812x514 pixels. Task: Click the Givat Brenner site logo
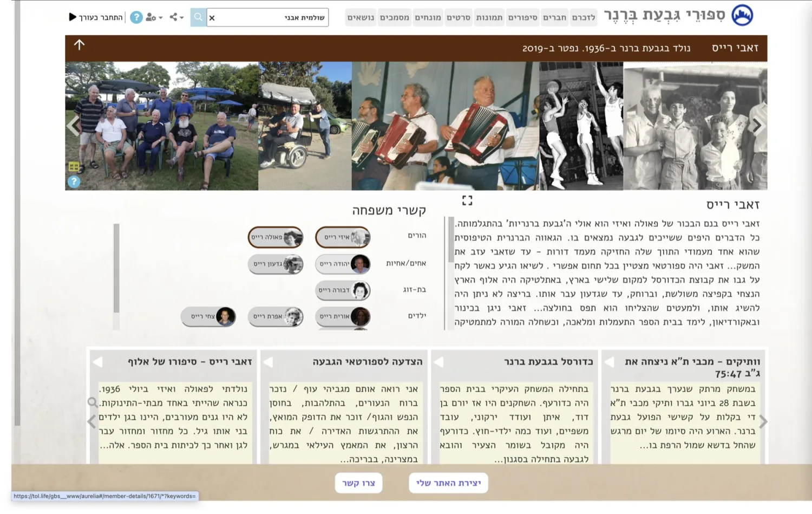coord(742,15)
